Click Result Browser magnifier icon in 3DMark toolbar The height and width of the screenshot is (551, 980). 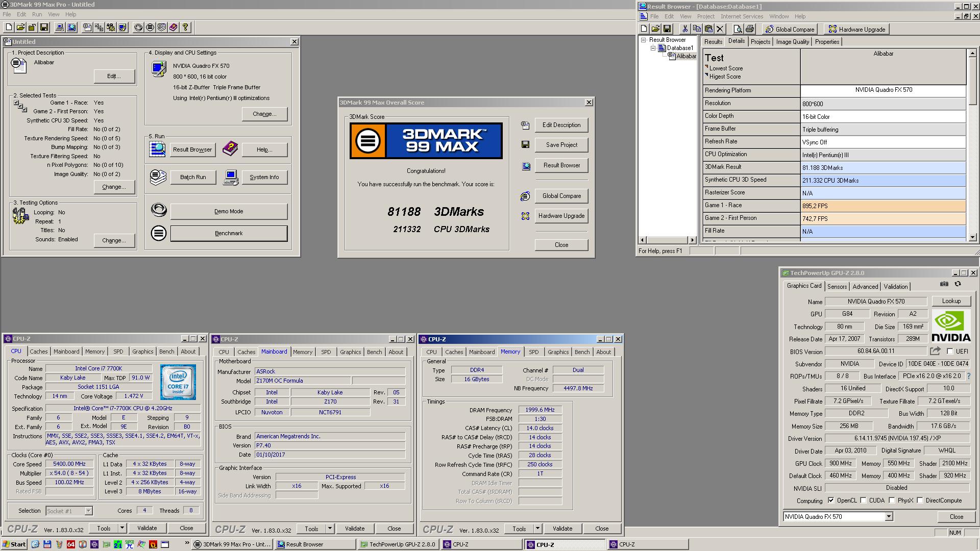71,28
